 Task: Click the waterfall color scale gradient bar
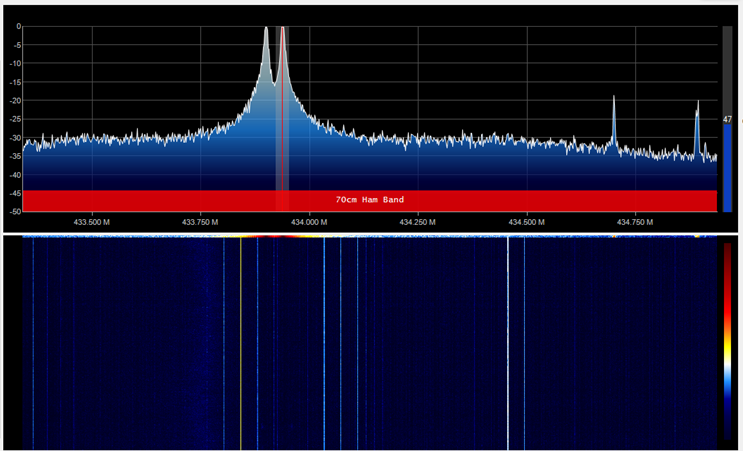[x=729, y=341]
